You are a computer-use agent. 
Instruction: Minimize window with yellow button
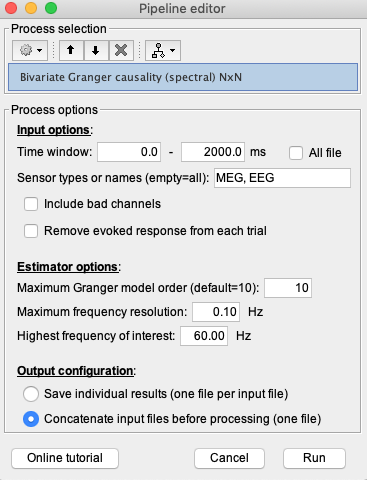[31, 8]
